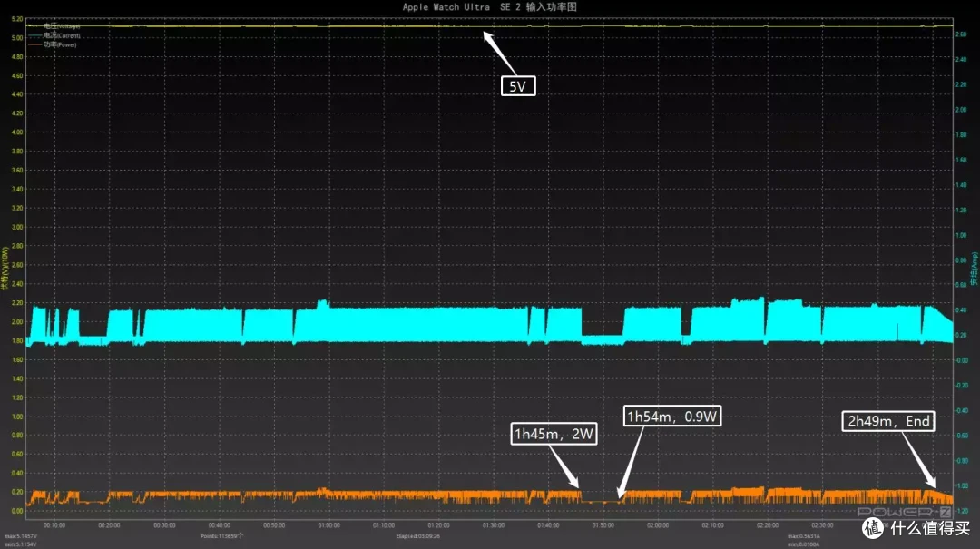
Task: Click the 3.00 tick on the voltage axis
Action: pyautogui.click(x=17, y=227)
